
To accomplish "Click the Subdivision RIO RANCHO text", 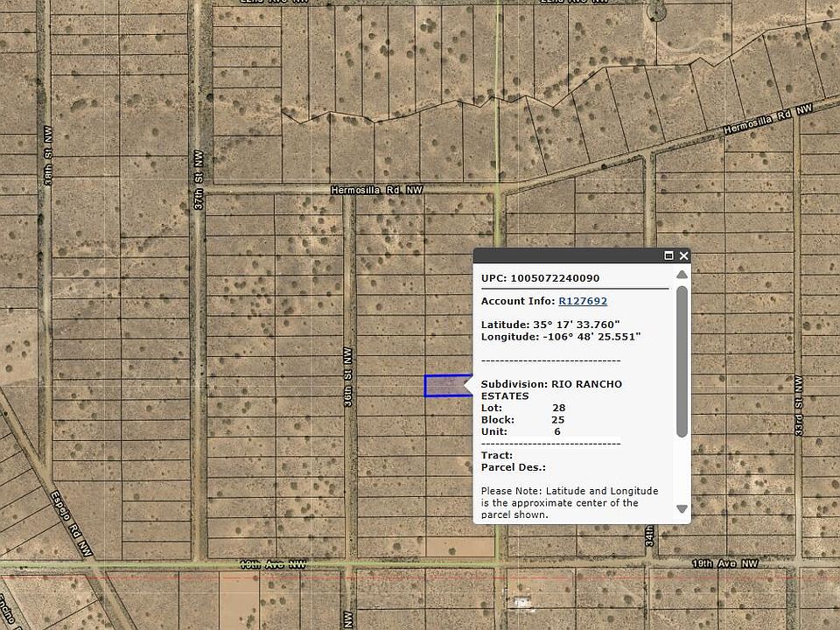I will point(551,389).
